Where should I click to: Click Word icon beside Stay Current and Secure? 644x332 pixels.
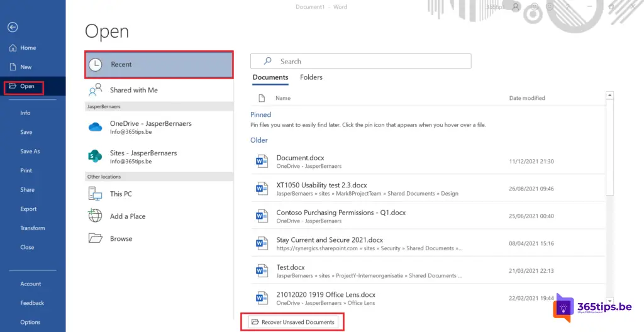(262, 244)
